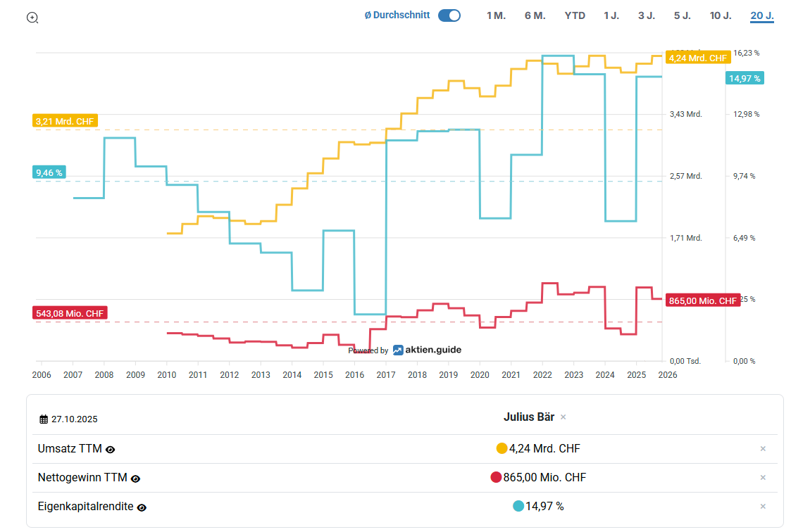Click the calendar icon by the date
This screenshot has width=791, height=532.
point(44,419)
